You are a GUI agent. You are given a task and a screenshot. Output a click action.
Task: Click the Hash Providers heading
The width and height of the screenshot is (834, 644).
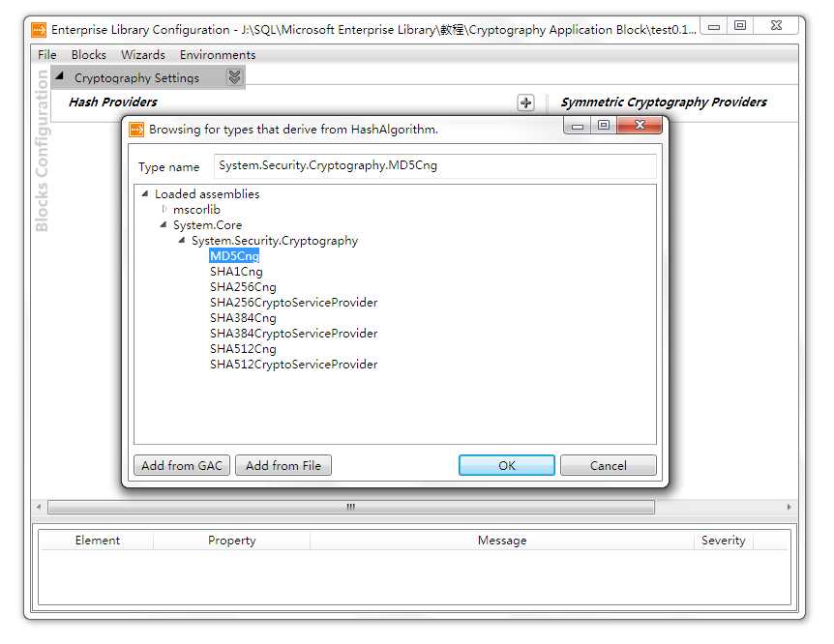point(113,102)
